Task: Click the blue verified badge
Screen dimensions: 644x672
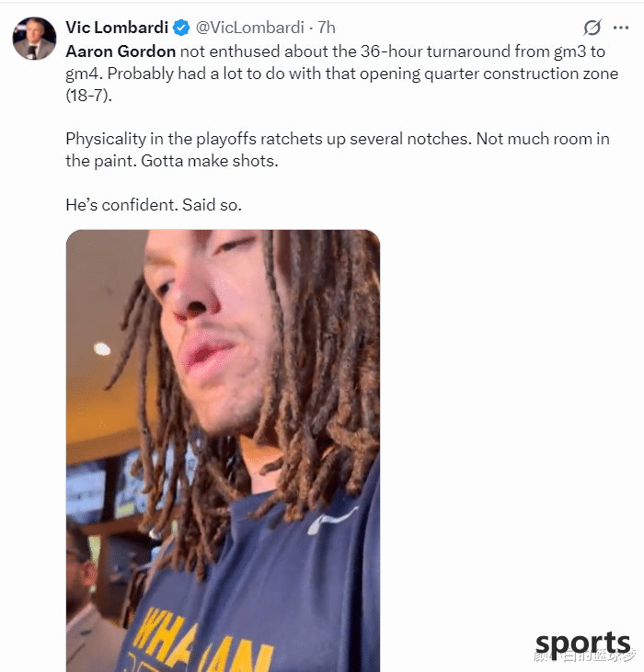Action: coord(181,28)
